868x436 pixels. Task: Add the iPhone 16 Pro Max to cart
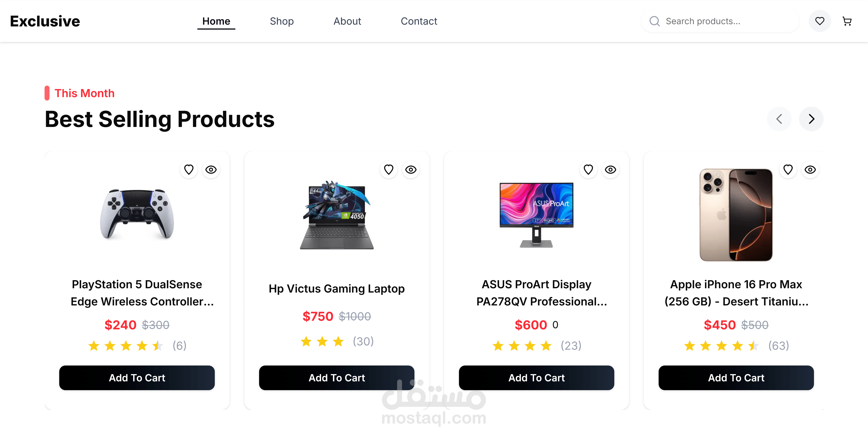(736, 378)
